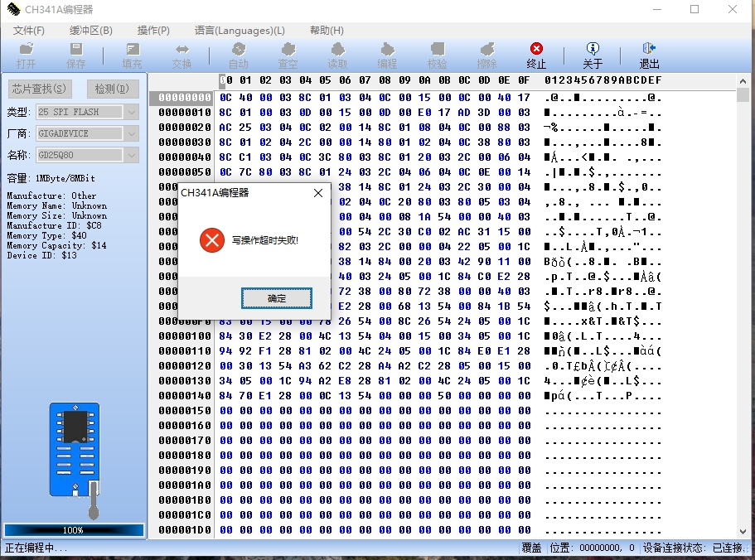Open the 操作(P) menu

pos(153,31)
